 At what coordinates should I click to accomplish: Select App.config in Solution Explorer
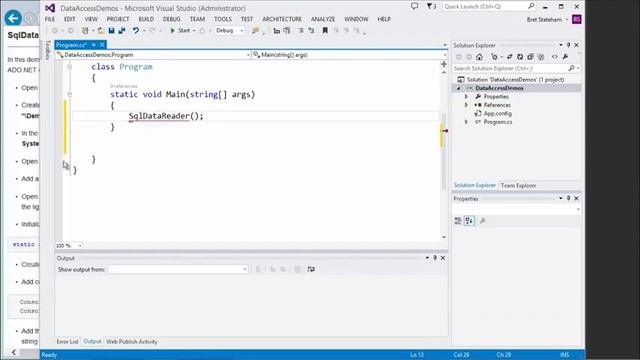497,114
